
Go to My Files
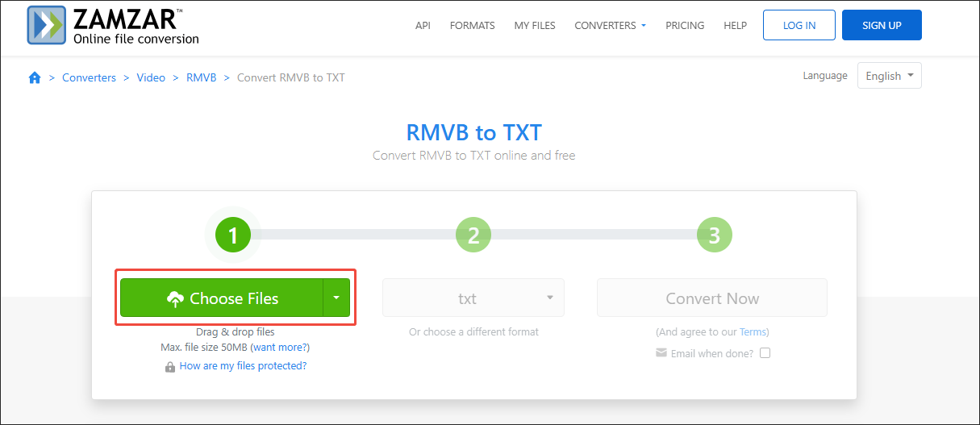(535, 25)
